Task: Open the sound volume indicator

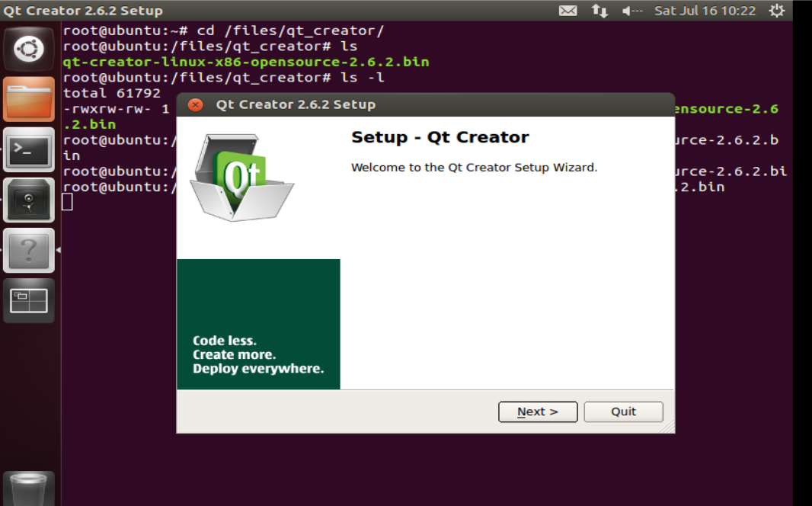Action: tap(632, 11)
